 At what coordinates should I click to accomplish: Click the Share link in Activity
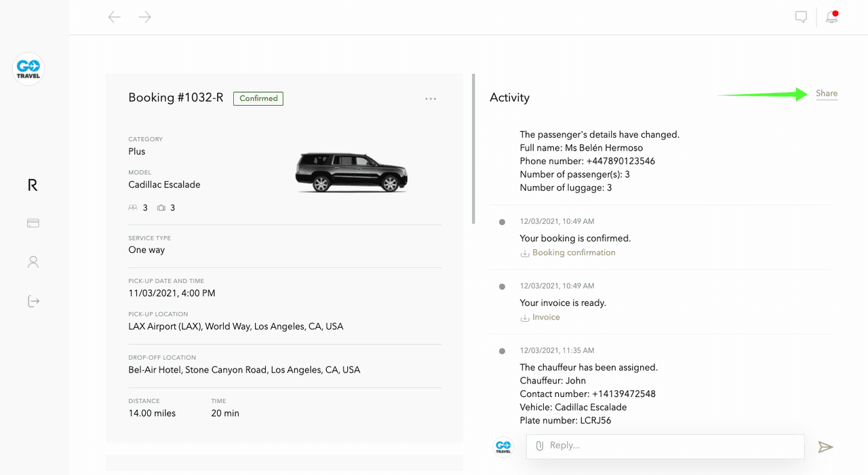(x=827, y=94)
